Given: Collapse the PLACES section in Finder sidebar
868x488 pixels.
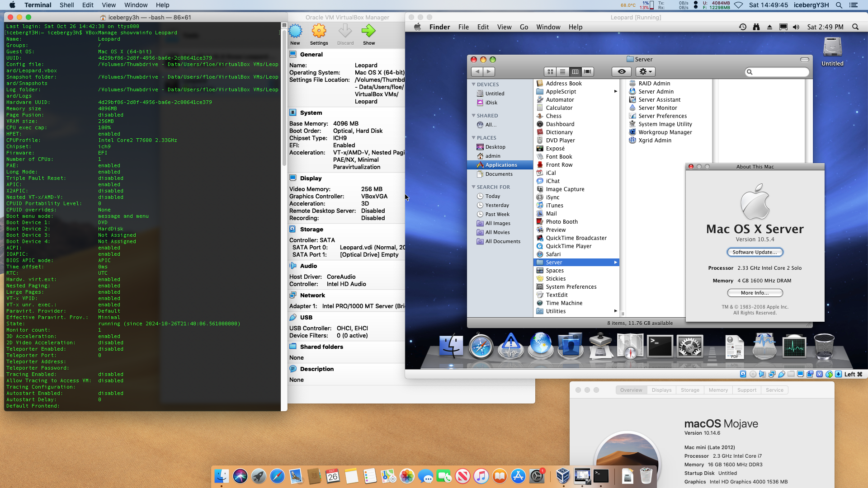Looking at the screenshot, I should [x=473, y=138].
